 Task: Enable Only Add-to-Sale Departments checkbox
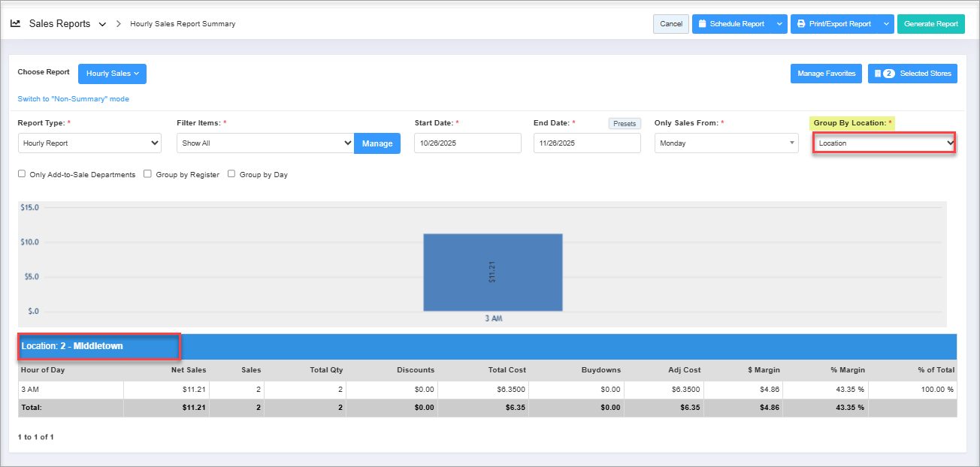pyautogui.click(x=22, y=174)
